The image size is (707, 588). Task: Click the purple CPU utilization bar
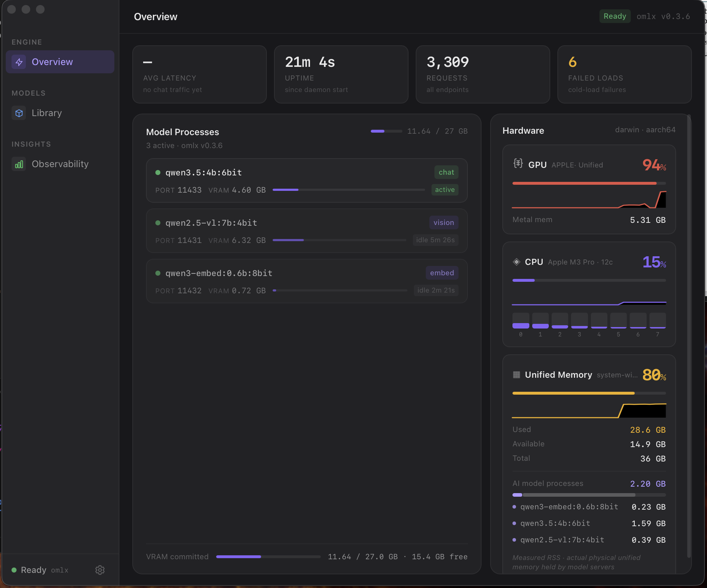589,280
